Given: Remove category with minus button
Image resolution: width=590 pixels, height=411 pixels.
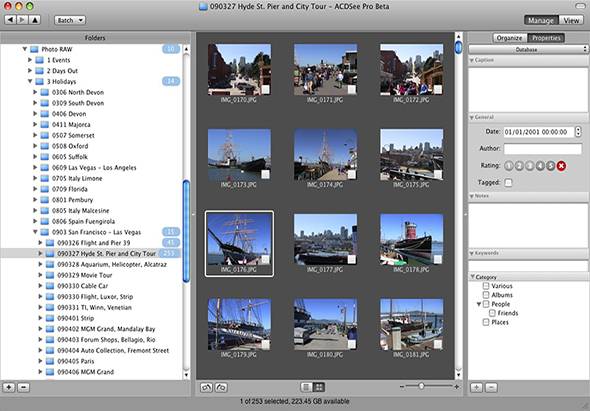Looking at the screenshot, I should point(491,387).
